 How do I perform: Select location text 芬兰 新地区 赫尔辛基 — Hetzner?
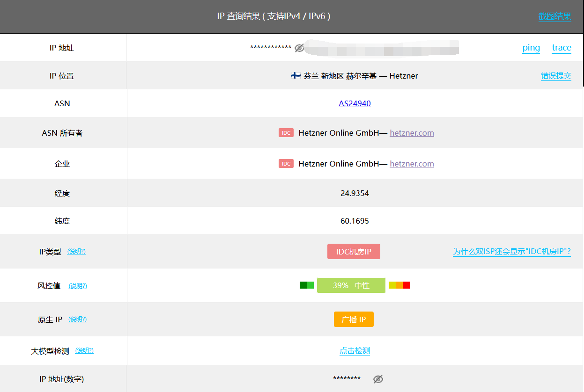pyautogui.click(x=361, y=76)
